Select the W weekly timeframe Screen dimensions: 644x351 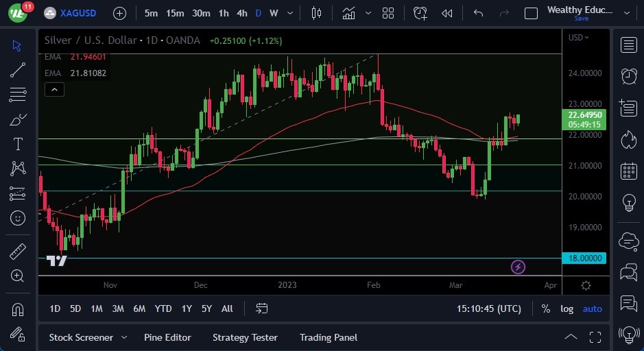pos(274,13)
